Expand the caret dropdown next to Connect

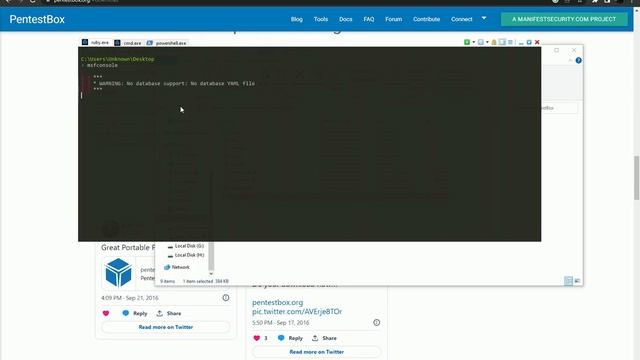coord(484,18)
